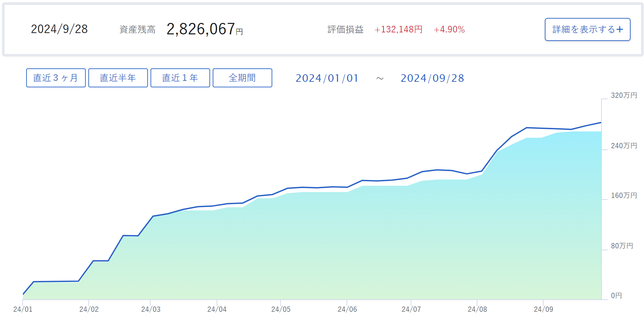Click the 80万円 axis label
The height and width of the screenshot is (318, 644).
point(622,246)
